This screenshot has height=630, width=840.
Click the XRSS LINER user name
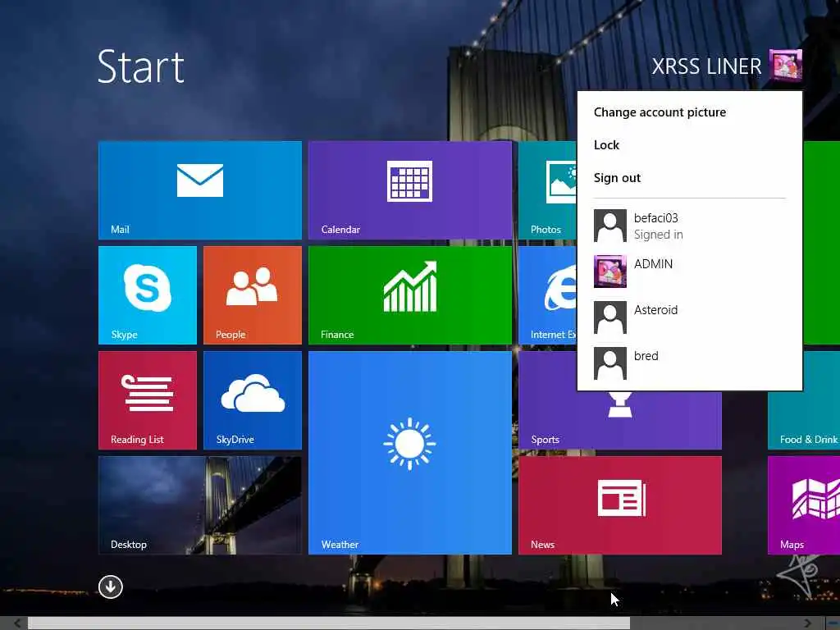[706, 66]
